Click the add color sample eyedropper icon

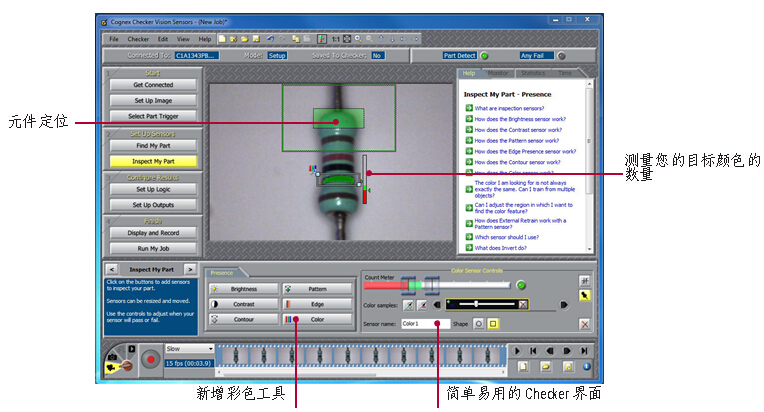[x=409, y=305]
